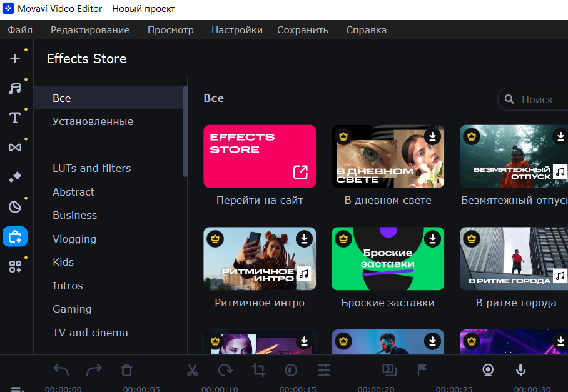Screen dimensions: 568x392
Task: Click the Split scissors icon
Action: (x=192, y=370)
